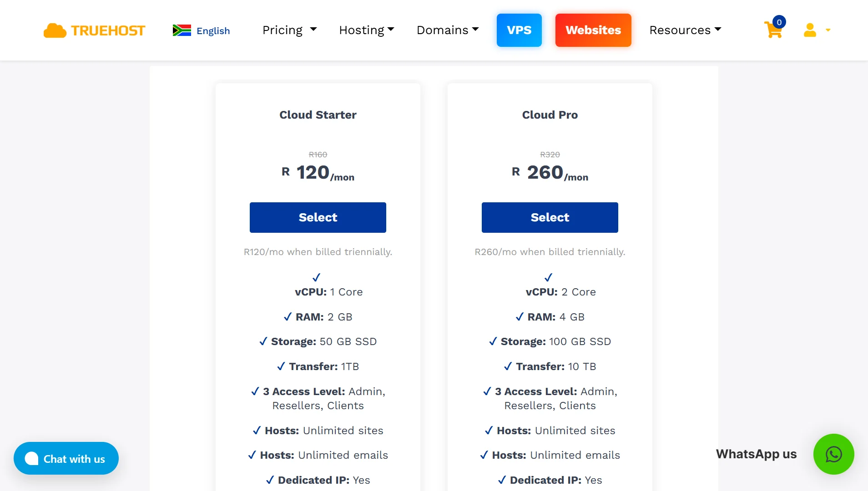Click R260/mo when billed triennially text
The image size is (868, 491).
(550, 252)
